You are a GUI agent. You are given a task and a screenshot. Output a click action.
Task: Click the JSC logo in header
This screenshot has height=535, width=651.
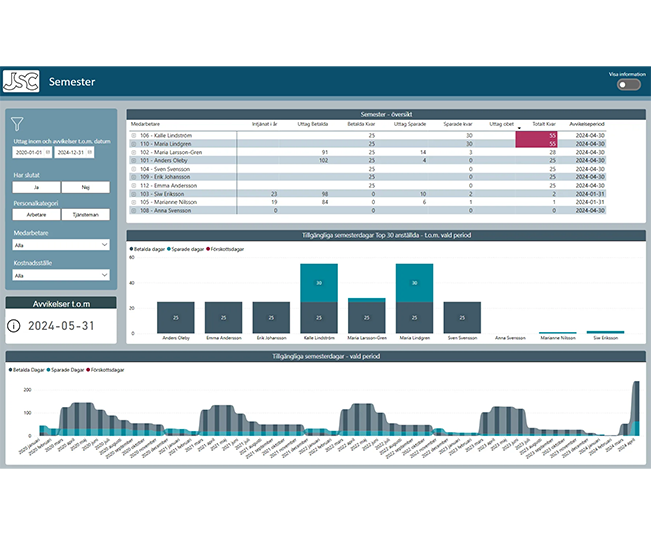(21, 81)
